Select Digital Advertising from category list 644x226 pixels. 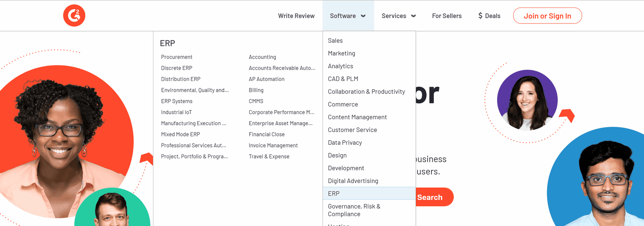coord(353,181)
